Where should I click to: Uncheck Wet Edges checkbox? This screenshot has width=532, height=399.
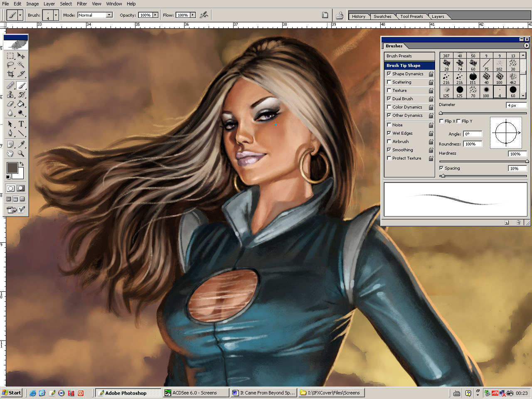coord(389,133)
